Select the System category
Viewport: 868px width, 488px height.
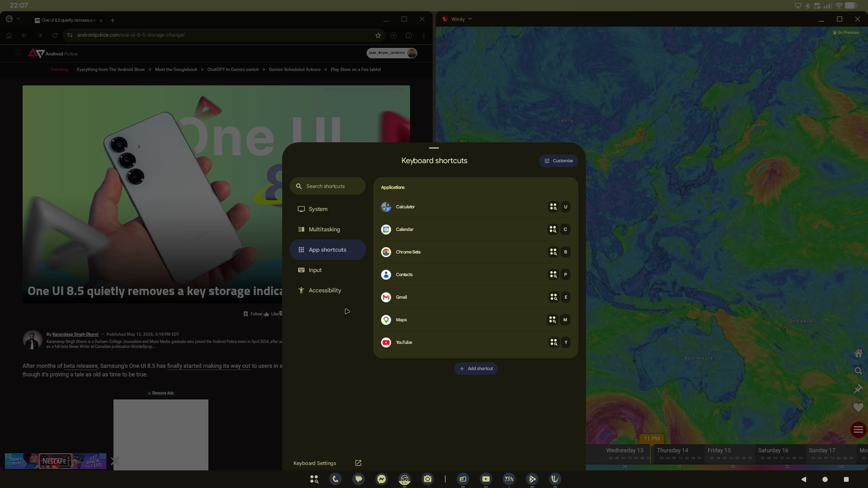327,209
